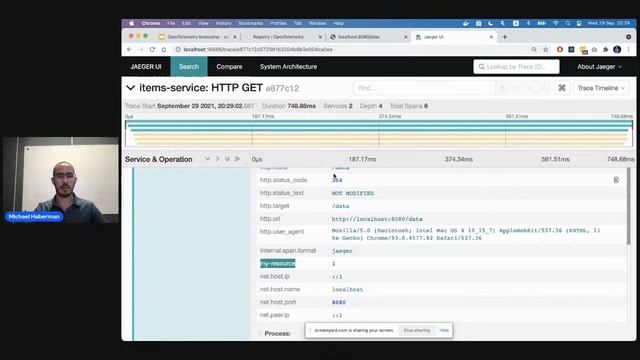Click the battery icon in menu bar

tap(542, 23)
